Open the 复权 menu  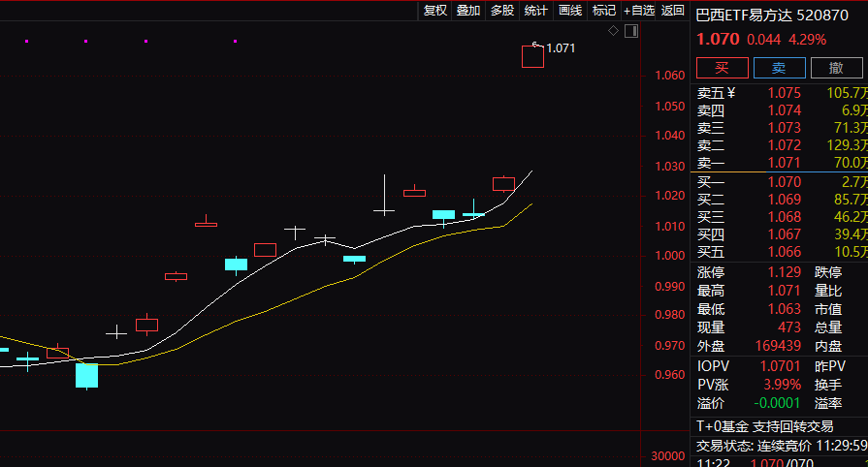[435, 11]
